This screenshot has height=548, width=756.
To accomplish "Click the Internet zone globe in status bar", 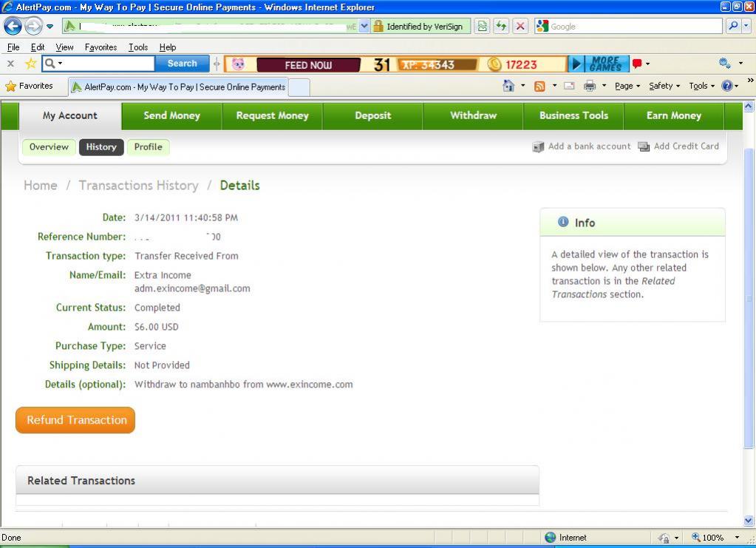I will click(x=550, y=538).
